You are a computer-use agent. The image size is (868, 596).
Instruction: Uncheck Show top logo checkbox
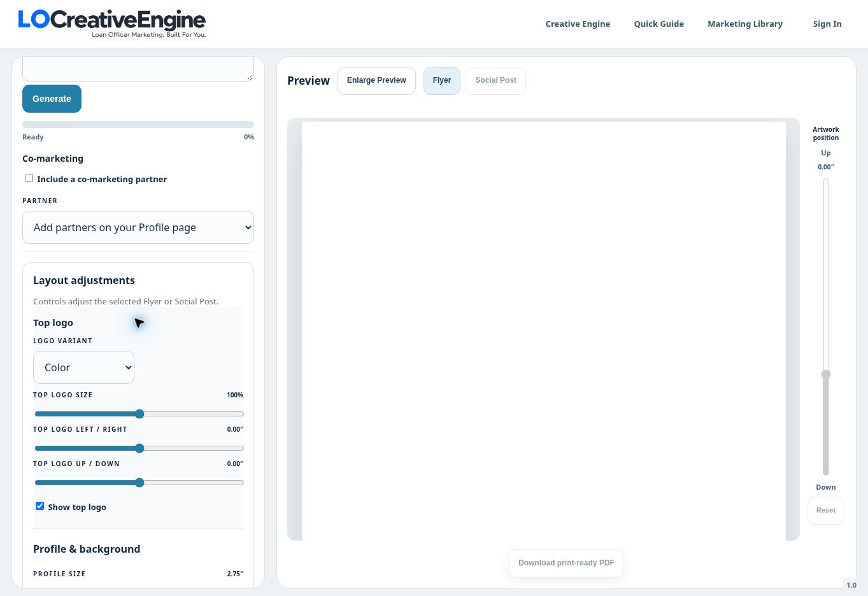39,506
